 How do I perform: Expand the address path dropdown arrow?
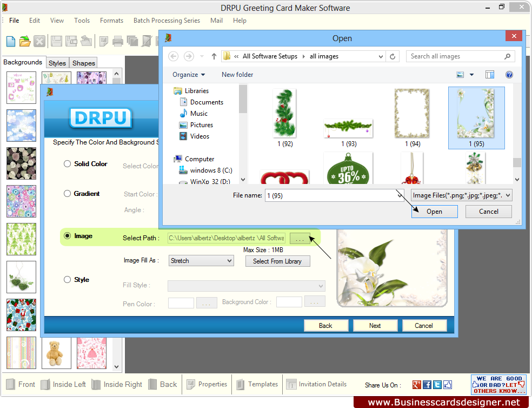click(x=381, y=56)
